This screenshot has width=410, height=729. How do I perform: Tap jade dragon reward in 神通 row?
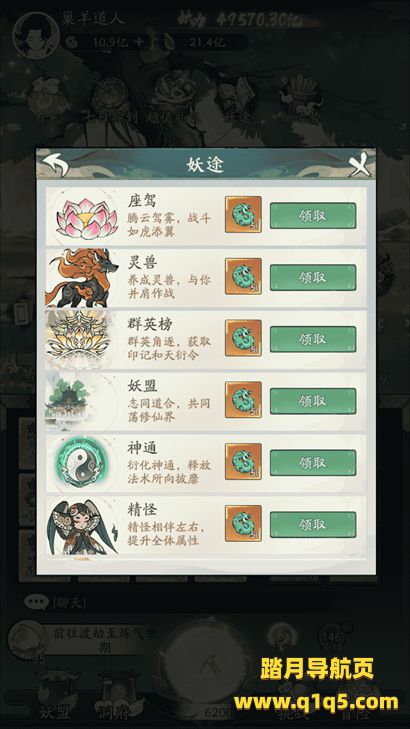click(243, 461)
